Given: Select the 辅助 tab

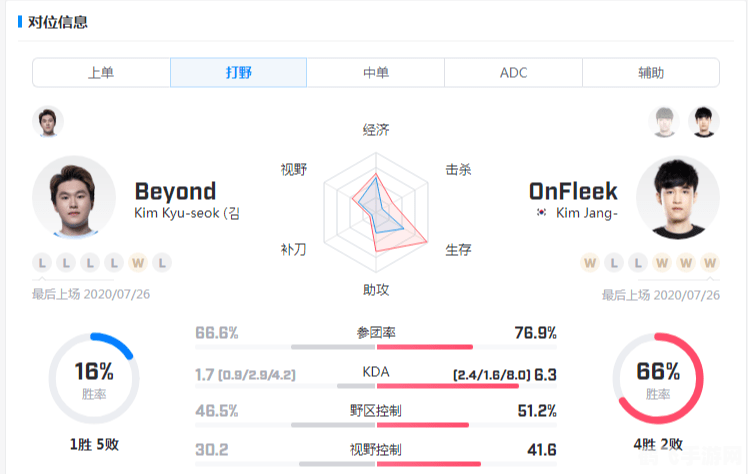Looking at the screenshot, I should pyautogui.click(x=651, y=73).
